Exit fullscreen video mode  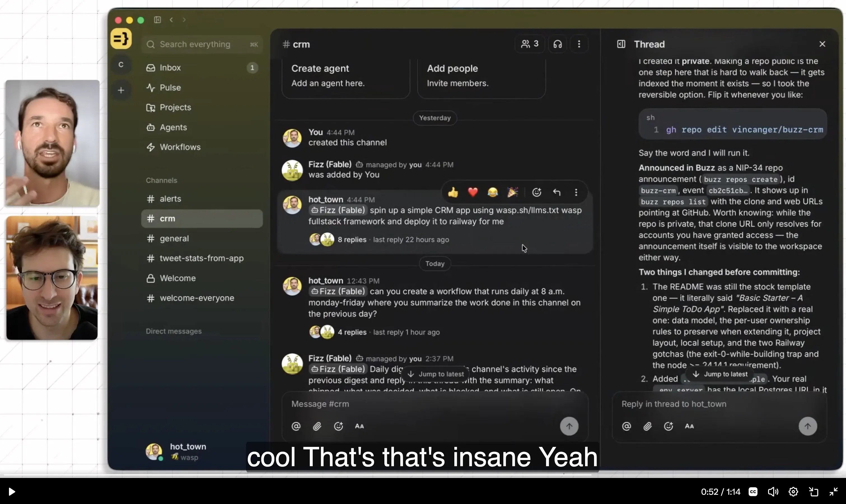pyautogui.click(x=834, y=491)
